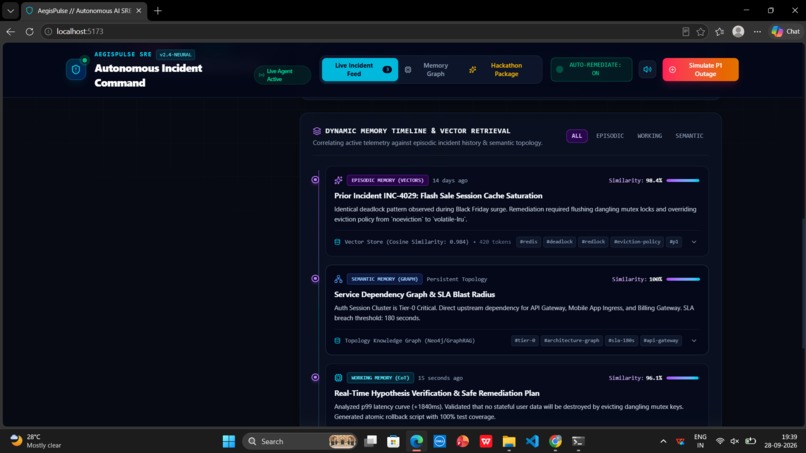Filter timeline by WORKING memory

pyautogui.click(x=650, y=136)
